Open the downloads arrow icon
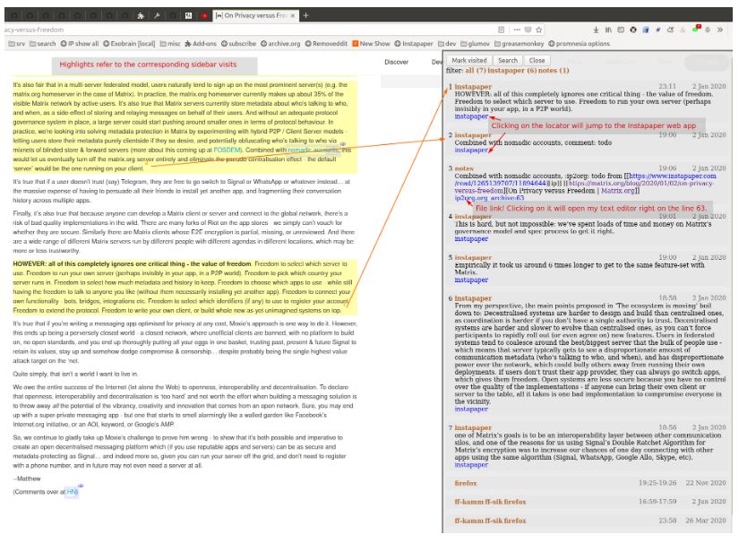The image size is (756, 543). coord(596,30)
